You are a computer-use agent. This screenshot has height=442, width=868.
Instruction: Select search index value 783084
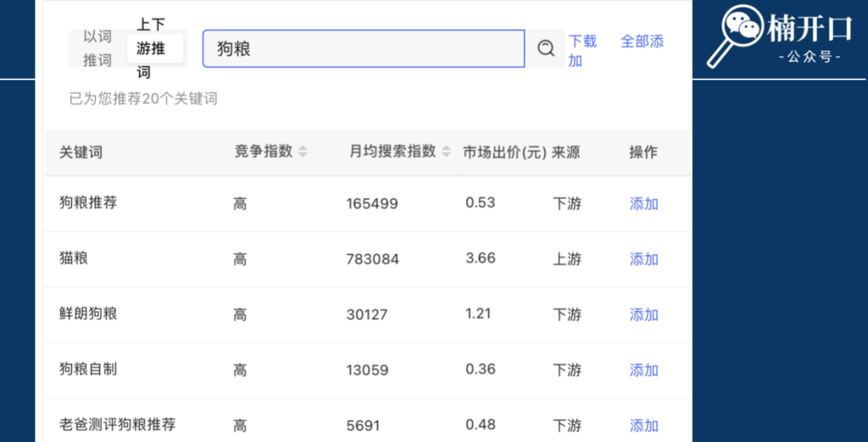point(373,260)
